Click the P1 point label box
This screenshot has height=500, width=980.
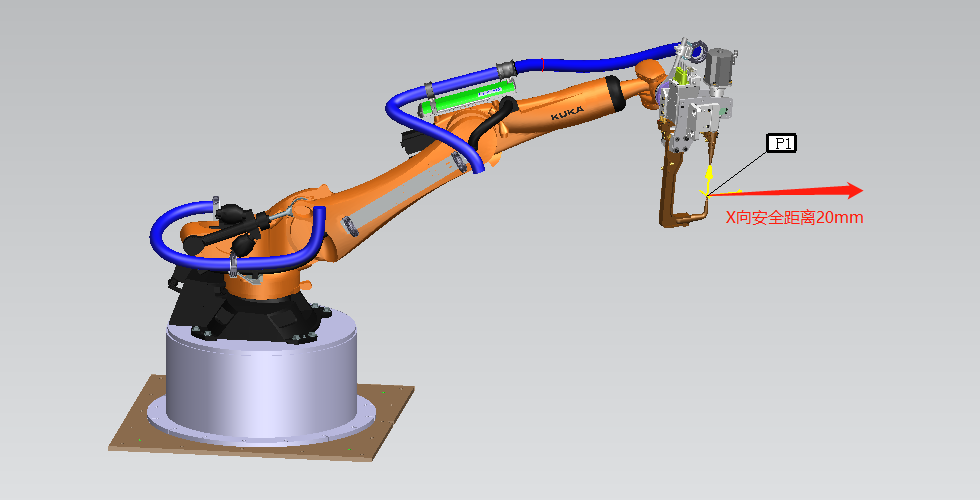coord(781,143)
